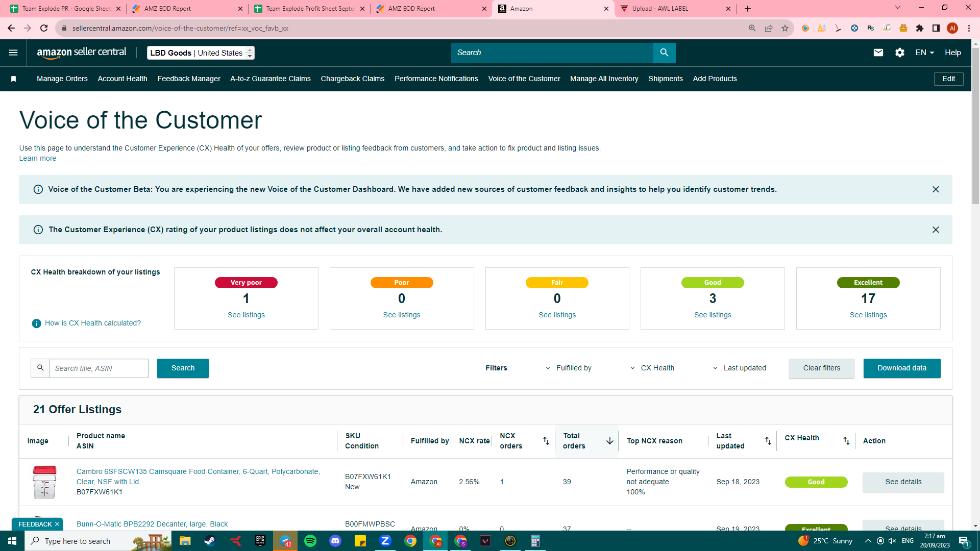Click the Amazon Seller Central logo
980x551 pixels.
coord(82,53)
